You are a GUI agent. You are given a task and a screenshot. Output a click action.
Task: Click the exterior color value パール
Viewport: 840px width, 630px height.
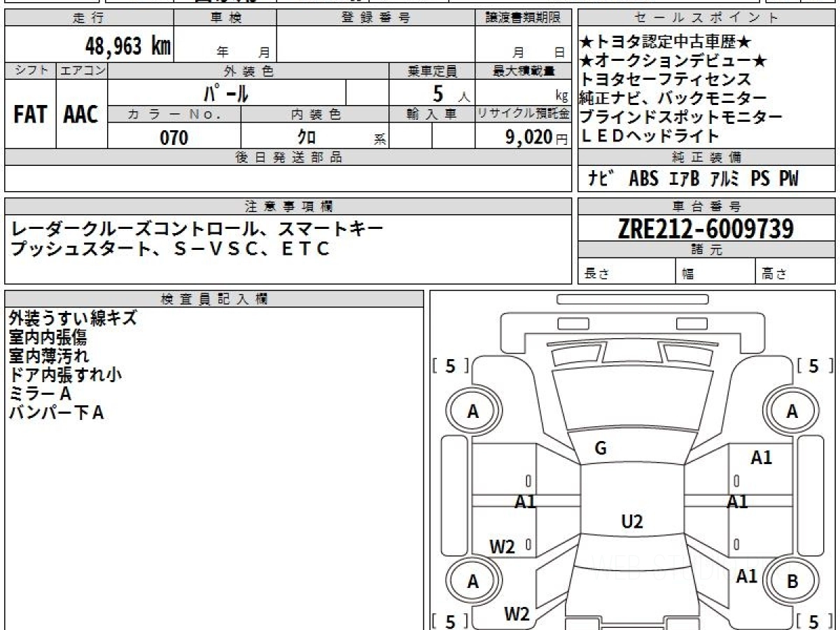pyautogui.click(x=227, y=92)
